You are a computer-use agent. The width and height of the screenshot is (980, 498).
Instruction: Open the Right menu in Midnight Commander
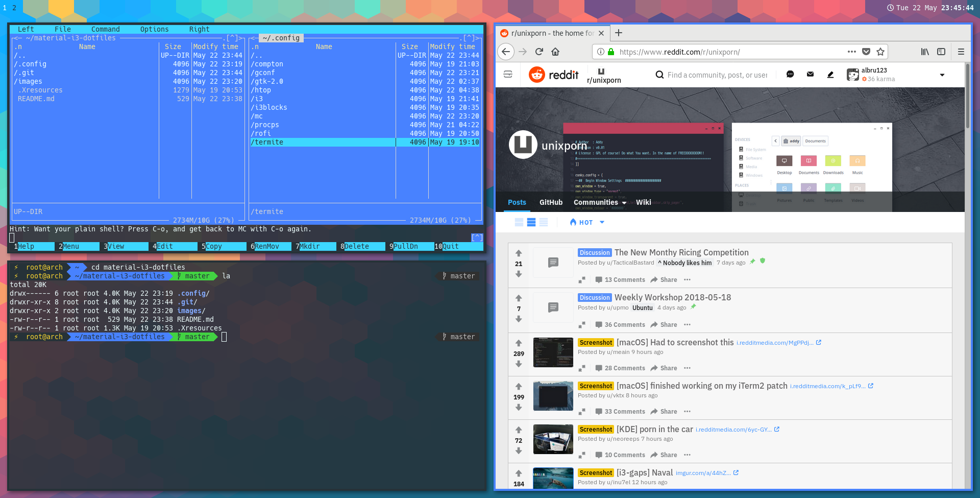(200, 29)
